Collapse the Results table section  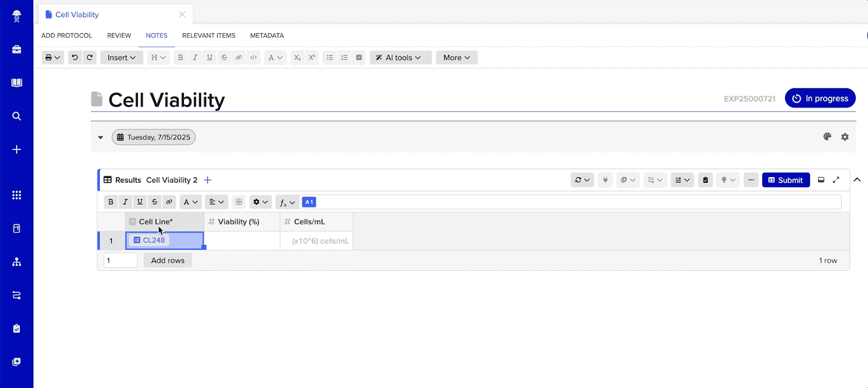point(857,180)
